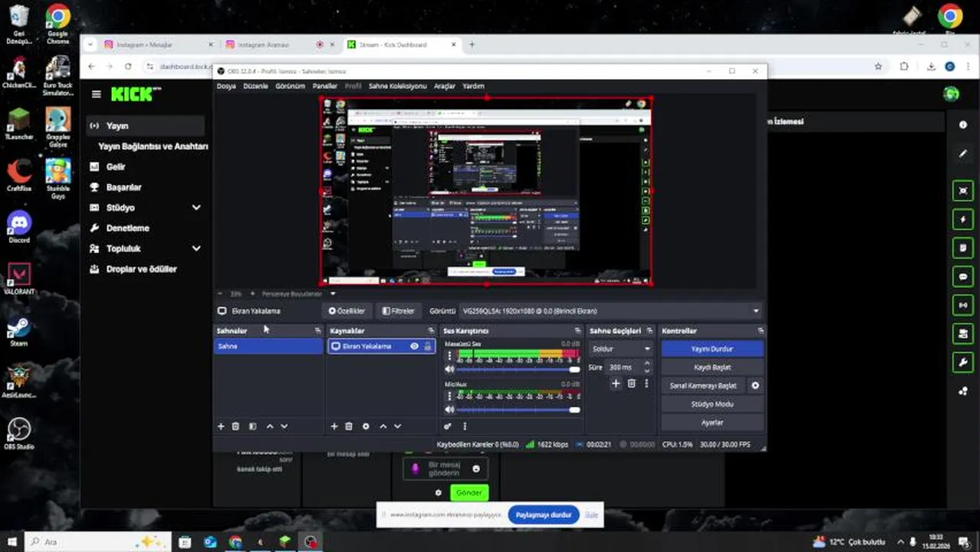The width and height of the screenshot is (980, 552).
Task: Open Soldur transition dropdown
Action: pos(620,349)
